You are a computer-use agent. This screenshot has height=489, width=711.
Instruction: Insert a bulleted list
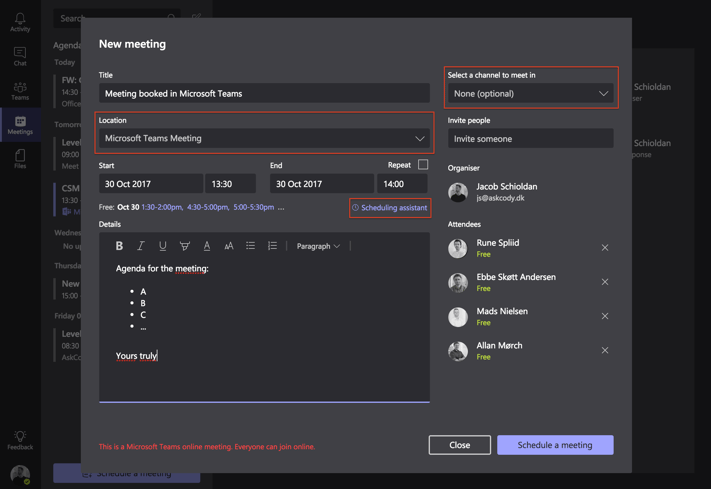click(x=250, y=246)
